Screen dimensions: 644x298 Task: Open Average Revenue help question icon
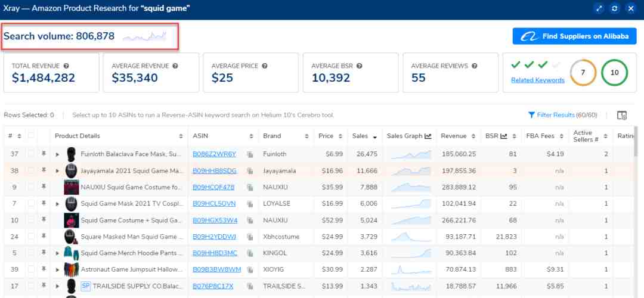tap(175, 66)
